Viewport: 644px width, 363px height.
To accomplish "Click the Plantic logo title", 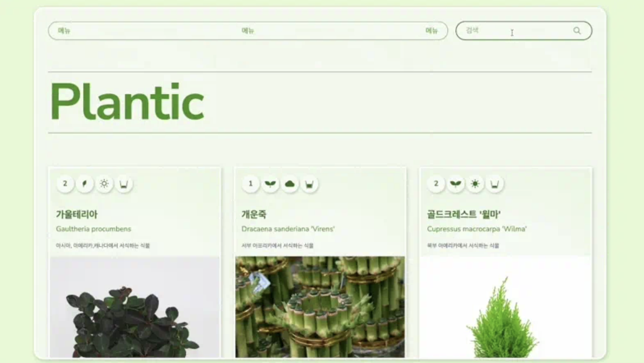I will 127,102.
